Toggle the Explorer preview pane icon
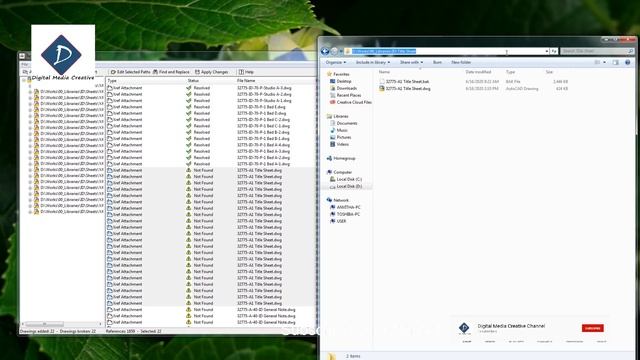This screenshot has height=360, width=640. (616, 62)
